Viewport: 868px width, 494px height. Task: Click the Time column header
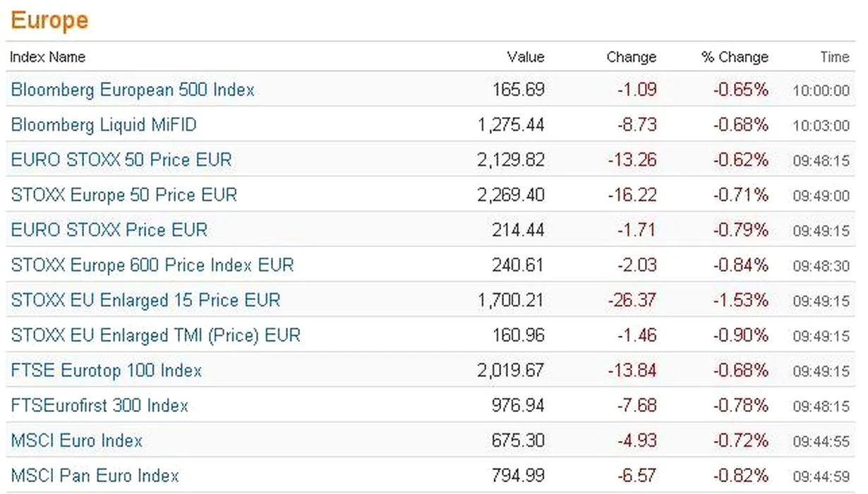[835, 57]
